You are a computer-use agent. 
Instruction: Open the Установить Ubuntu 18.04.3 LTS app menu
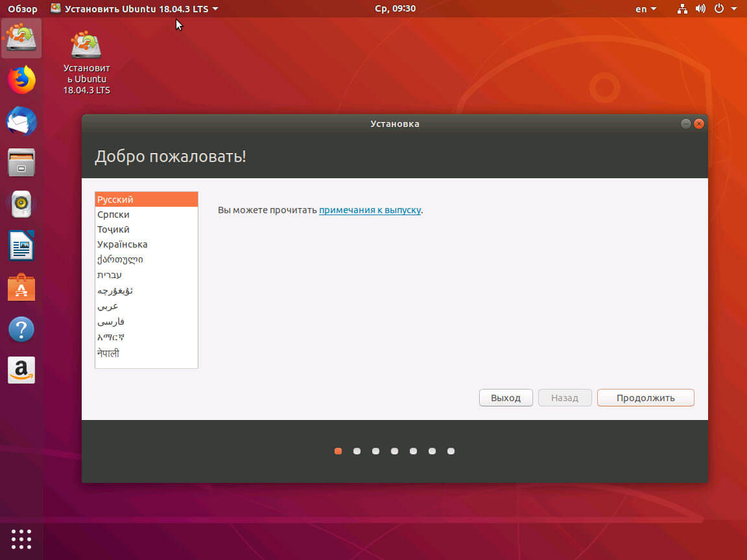[134, 9]
